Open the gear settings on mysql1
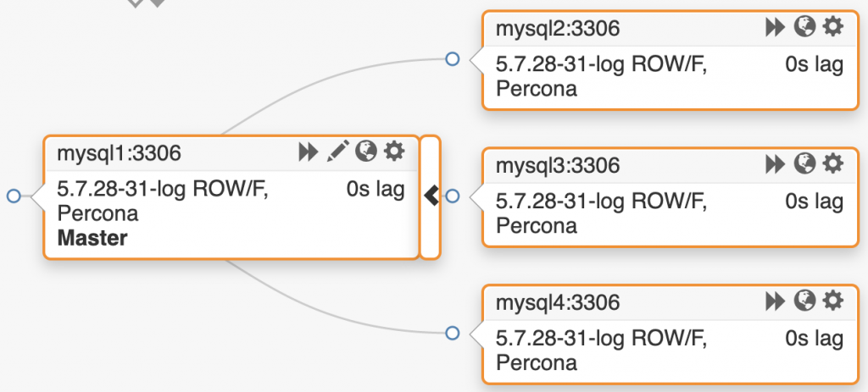 (x=394, y=152)
